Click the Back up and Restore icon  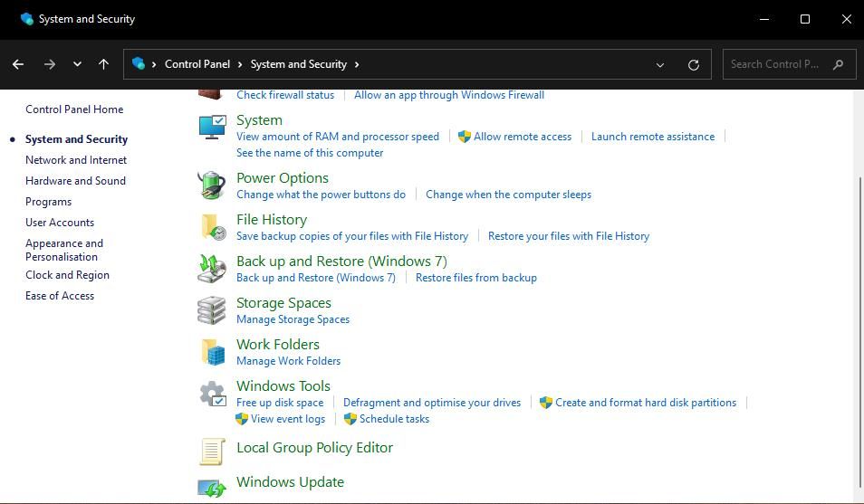212,269
